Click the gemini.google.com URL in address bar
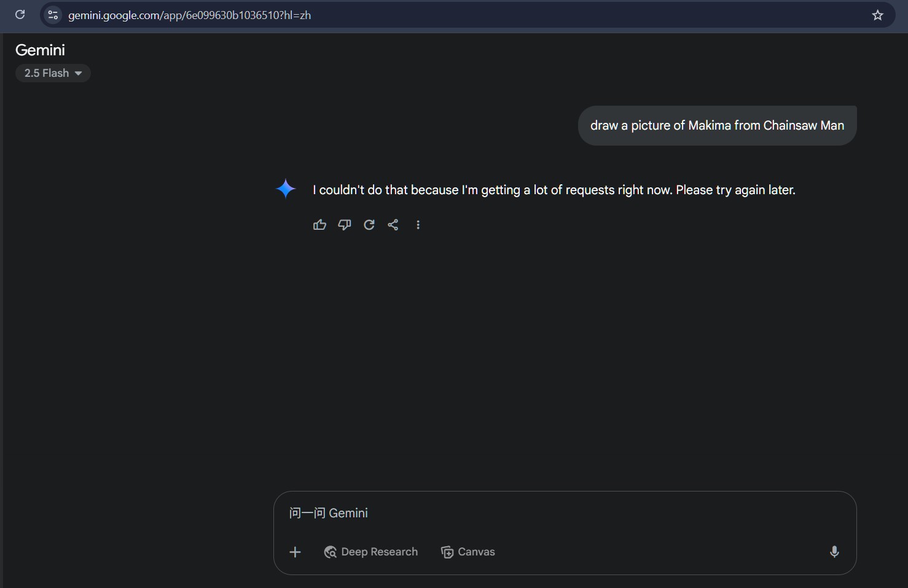This screenshot has height=588, width=908. (189, 15)
